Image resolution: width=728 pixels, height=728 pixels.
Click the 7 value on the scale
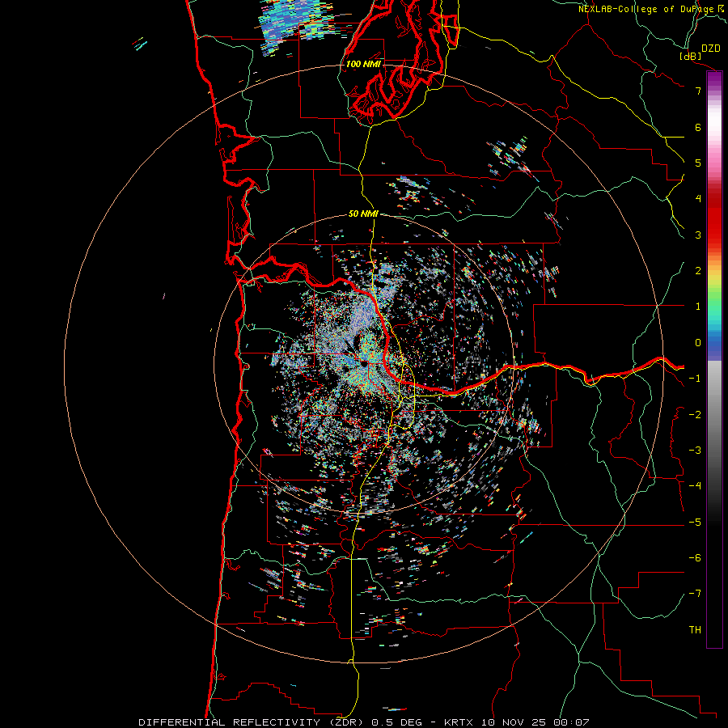tap(698, 91)
